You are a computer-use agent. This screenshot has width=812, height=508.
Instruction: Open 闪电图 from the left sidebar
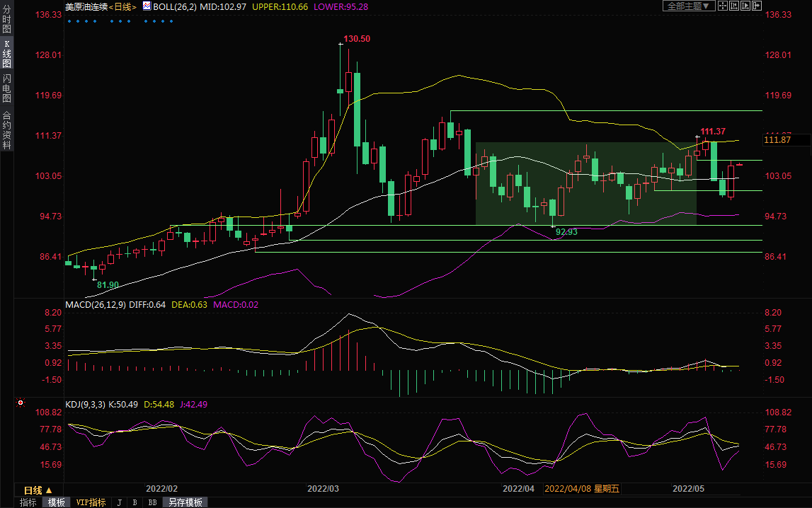(x=6, y=88)
